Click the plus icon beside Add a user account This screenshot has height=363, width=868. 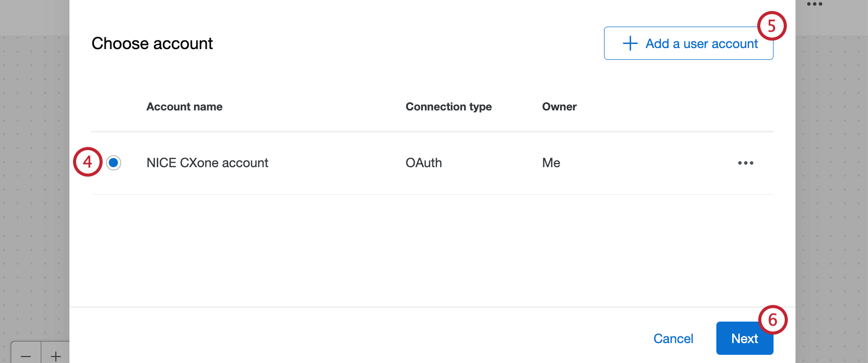630,43
